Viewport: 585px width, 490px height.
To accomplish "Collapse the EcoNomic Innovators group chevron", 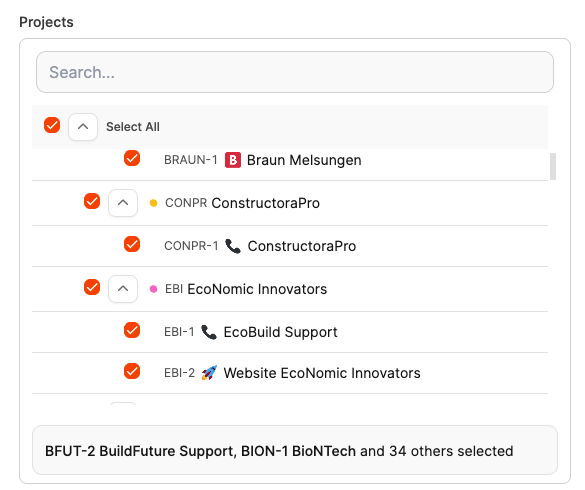I will [123, 289].
